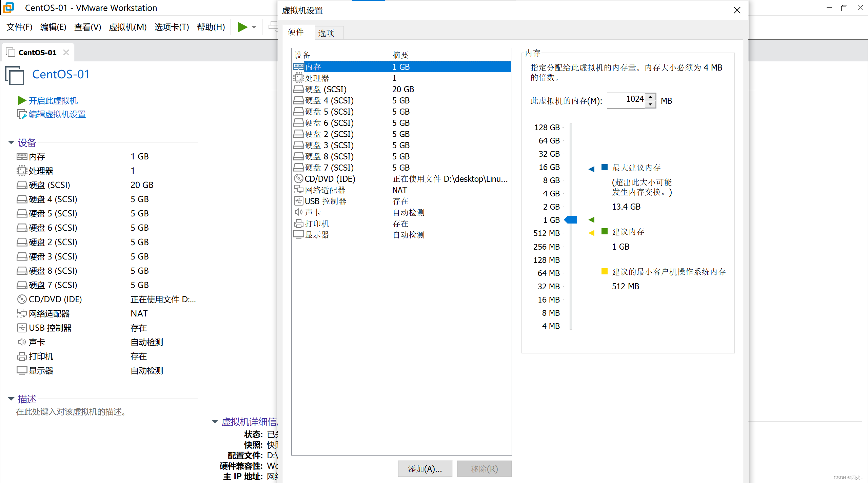
Task: Click the blue maximum recommended memory marker
Action: pyautogui.click(x=592, y=169)
